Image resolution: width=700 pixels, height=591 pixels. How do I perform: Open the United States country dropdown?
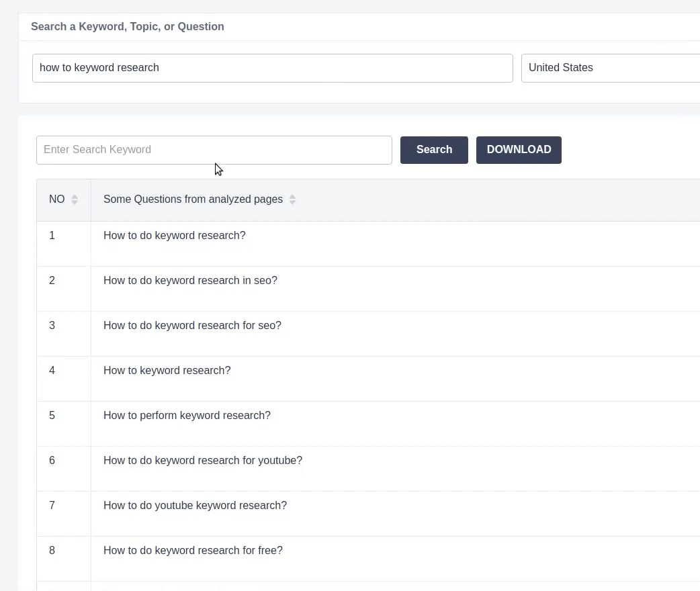click(610, 68)
